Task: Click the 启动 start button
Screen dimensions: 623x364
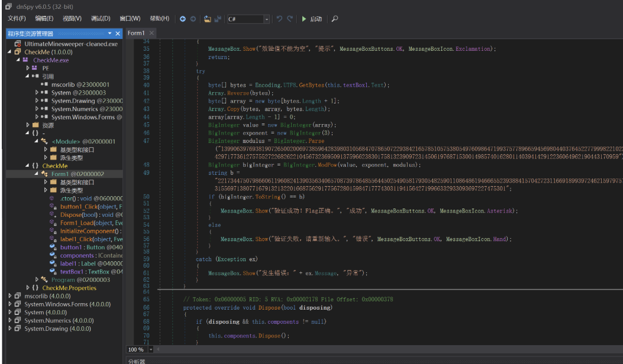Action: point(312,19)
